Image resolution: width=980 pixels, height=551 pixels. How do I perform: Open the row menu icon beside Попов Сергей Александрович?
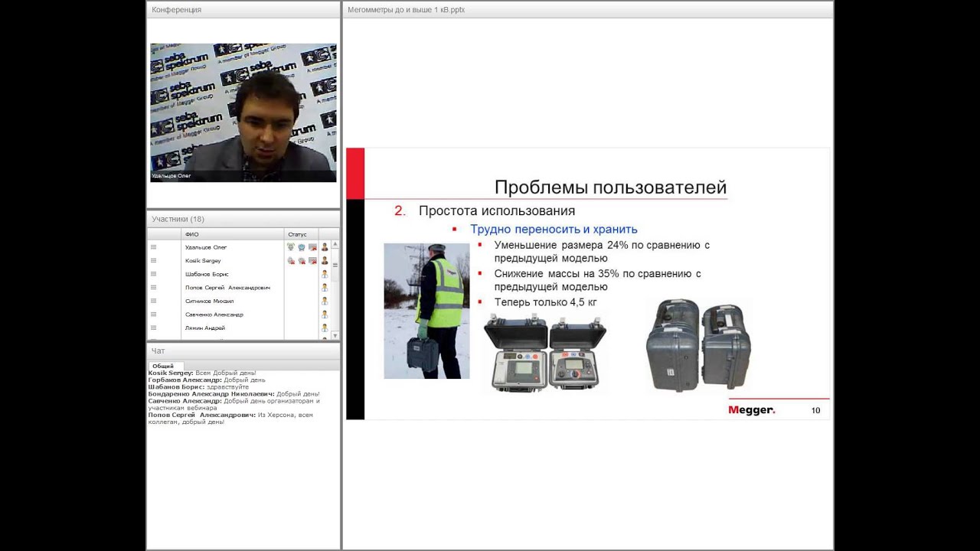click(x=153, y=288)
